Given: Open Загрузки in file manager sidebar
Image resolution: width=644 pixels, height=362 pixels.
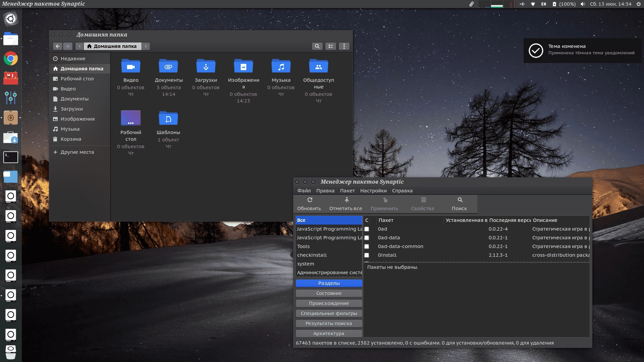Looking at the screenshot, I should coord(80,109).
